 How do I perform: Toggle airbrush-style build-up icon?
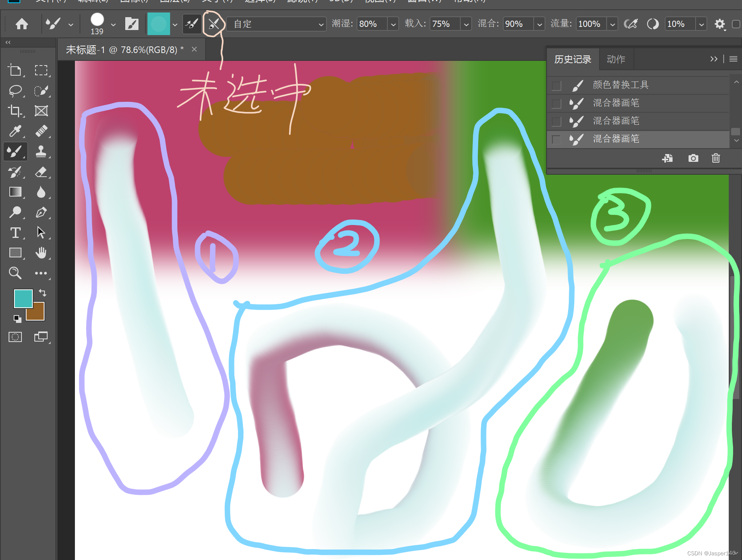pos(631,24)
